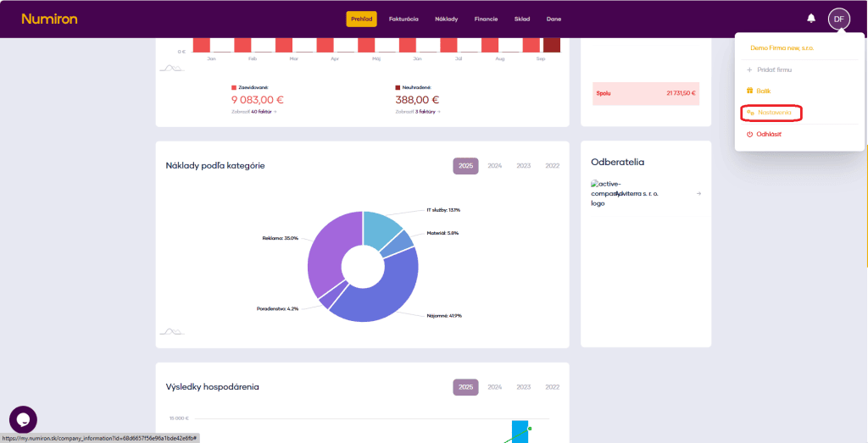Viewport: 868px width, 443px height.
Task: Open the notifications bell icon
Action: 811,19
